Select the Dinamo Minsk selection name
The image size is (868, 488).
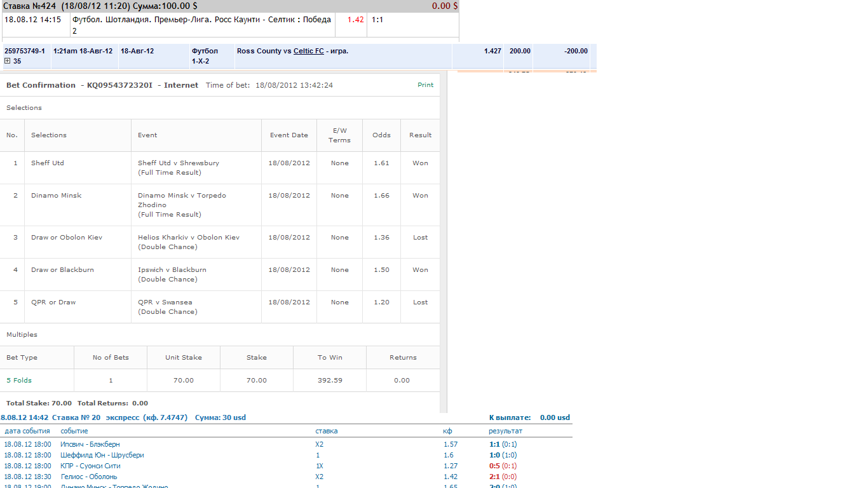click(x=57, y=196)
